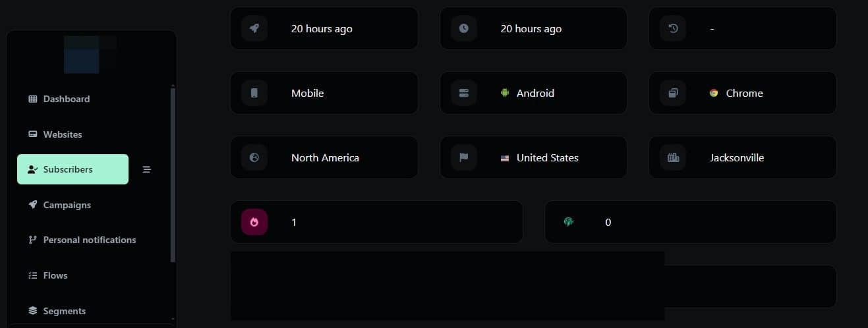Click the rocket icon beside first 20 hours ago
This screenshot has height=328, width=868.
(254, 28)
